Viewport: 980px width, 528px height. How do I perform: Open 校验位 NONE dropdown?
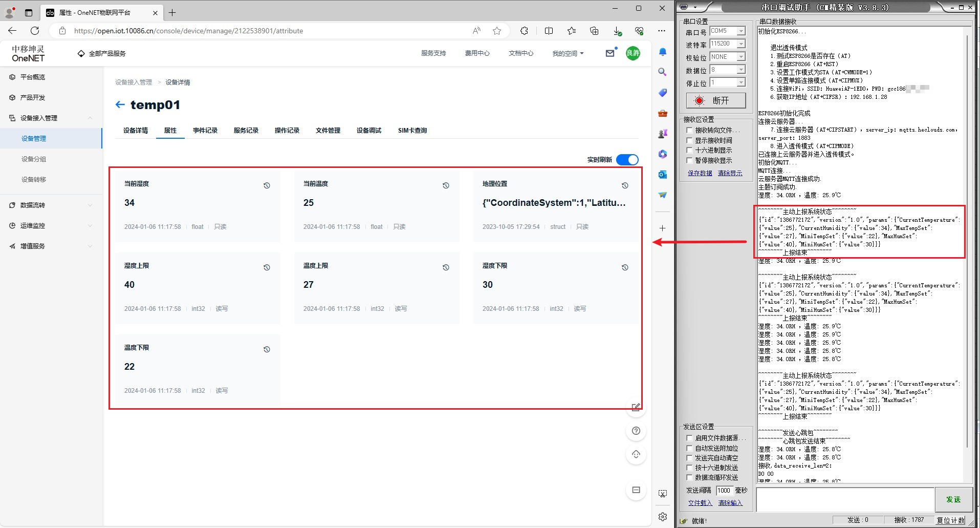741,57
